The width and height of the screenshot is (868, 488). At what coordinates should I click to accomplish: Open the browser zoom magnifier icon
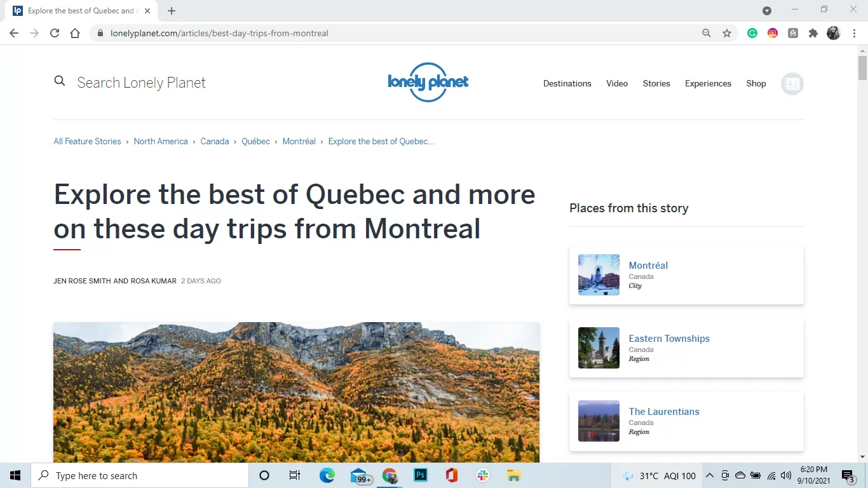[706, 33]
